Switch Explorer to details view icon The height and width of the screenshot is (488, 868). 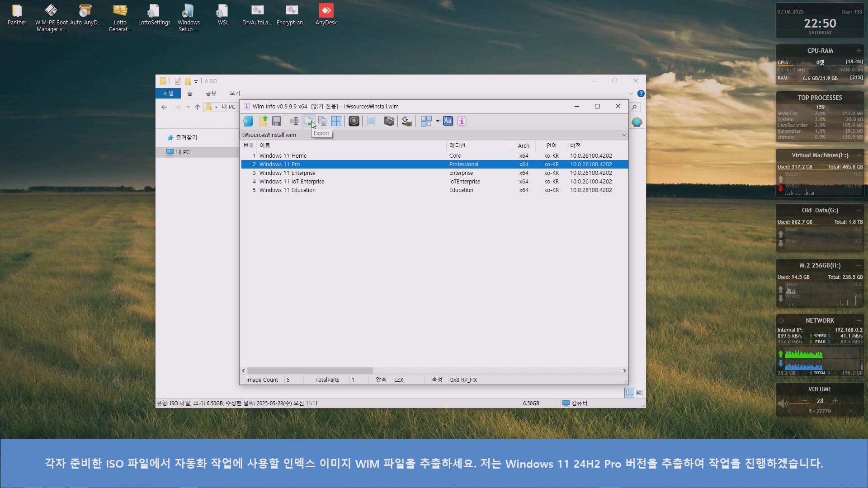pyautogui.click(x=629, y=393)
